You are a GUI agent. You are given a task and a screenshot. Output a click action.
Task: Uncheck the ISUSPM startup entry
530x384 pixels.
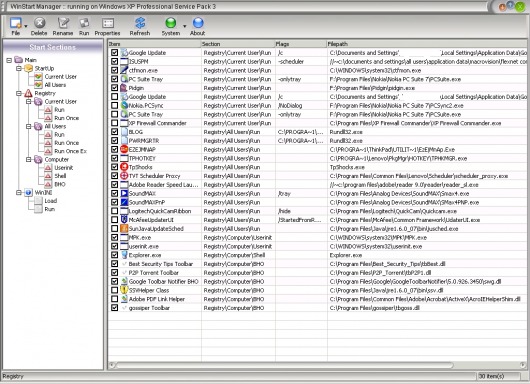click(115, 62)
